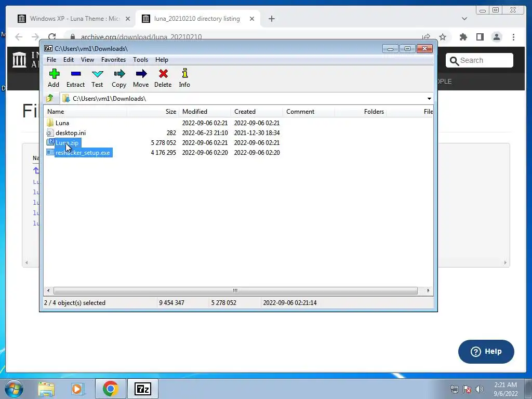Click the 7-Zip horizontal scrollbar thumb
The image size is (532, 399).
(x=235, y=290)
